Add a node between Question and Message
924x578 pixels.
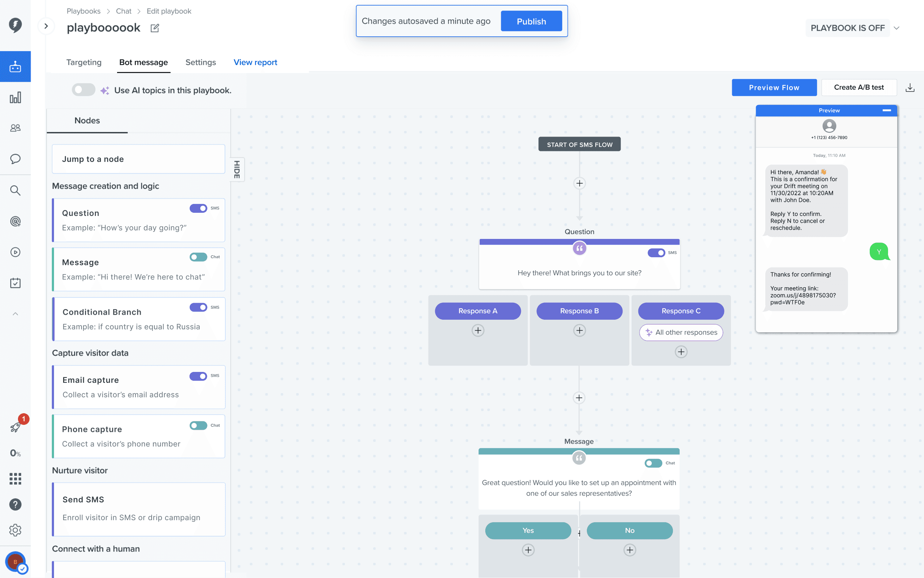[579, 398]
